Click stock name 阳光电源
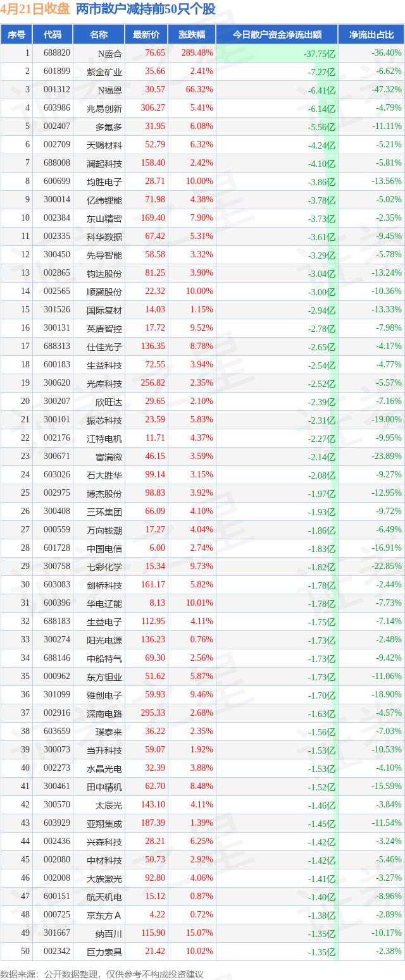405x980 pixels. coord(104,640)
